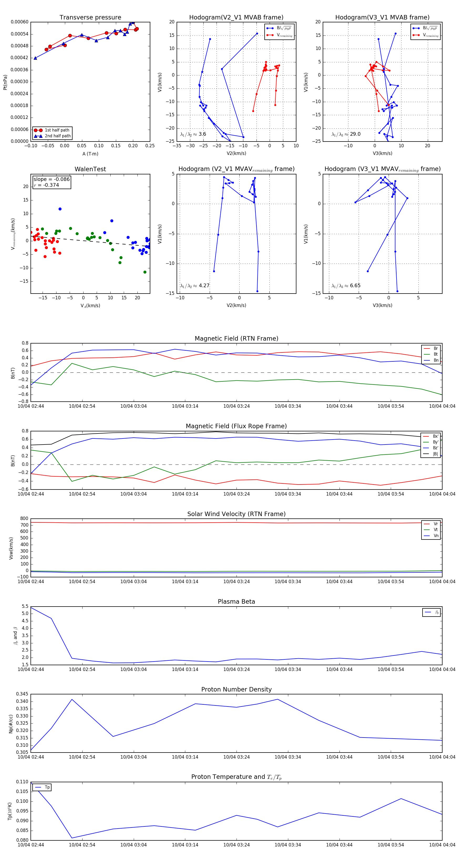
Task: Select the Bx' legend entry
Action: pos(431,436)
